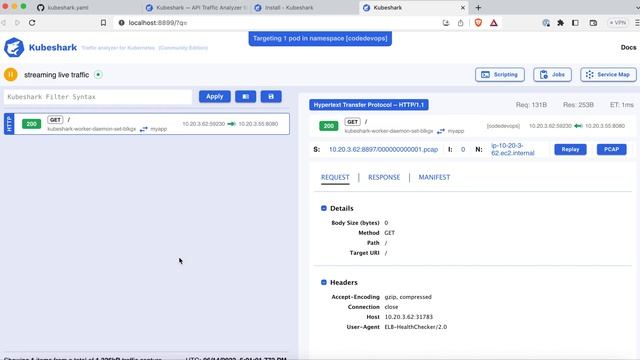Image resolution: width=640 pixels, height=360 pixels.
Task: Open the Jobs panel
Action: (x=552, y=75)
